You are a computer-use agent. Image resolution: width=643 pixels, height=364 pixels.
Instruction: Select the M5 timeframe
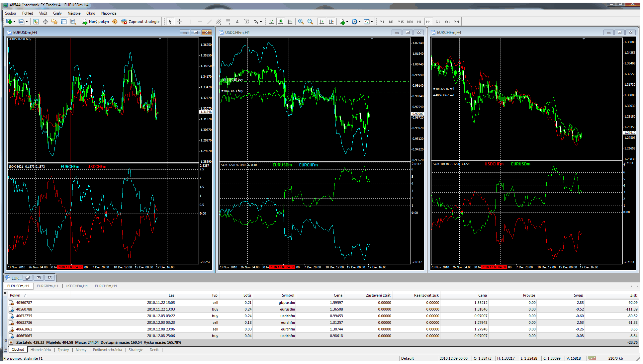click(391, 22)
